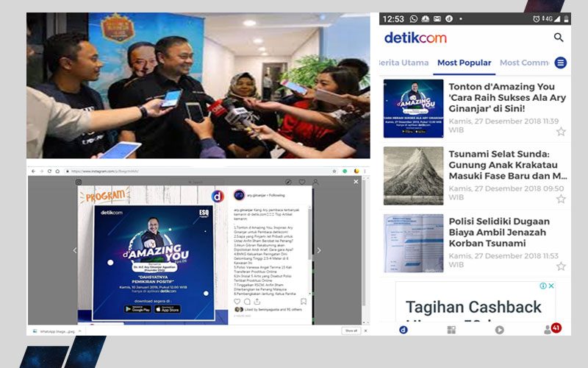The height and width of the screenshot is (368, 588).
Task: Open the grid channels icon in bottom bar
Action: click(451, 330)
